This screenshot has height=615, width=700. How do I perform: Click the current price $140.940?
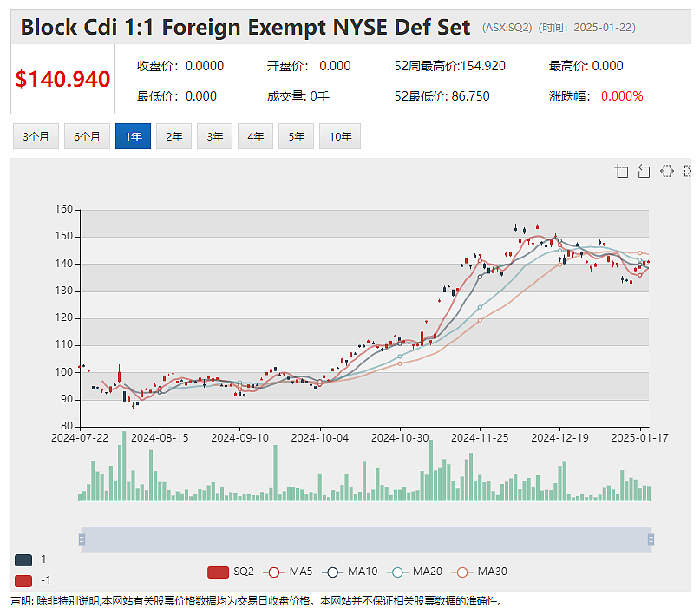[x=63, y=79]
